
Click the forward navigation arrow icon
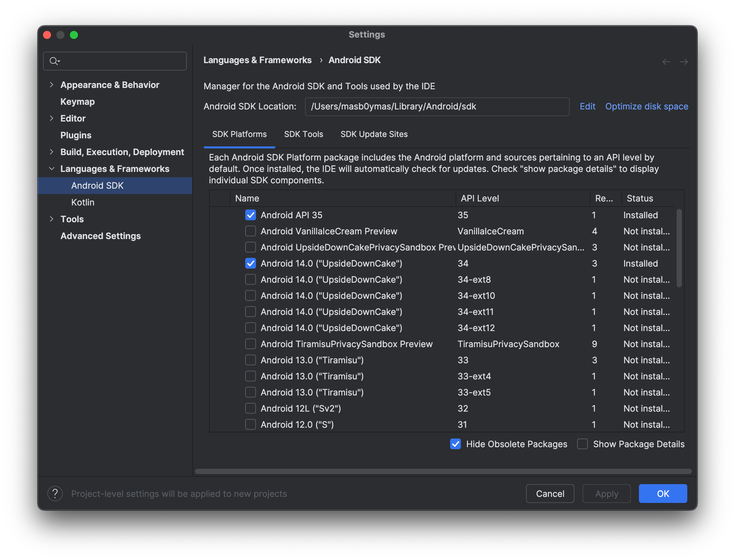click(x=684, y=61)
